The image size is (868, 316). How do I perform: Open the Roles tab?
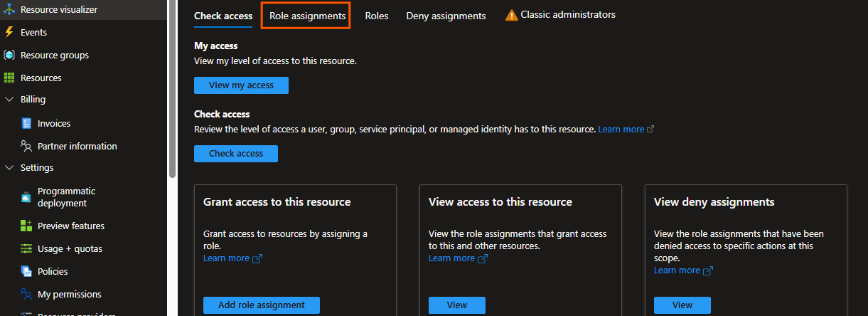pos(377,16)
